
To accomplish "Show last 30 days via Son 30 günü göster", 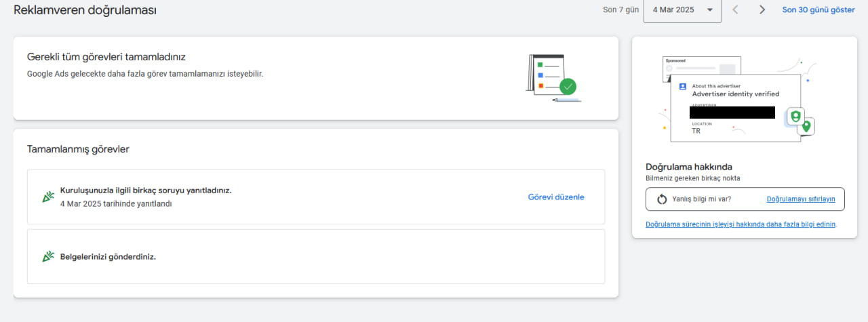I will pos(818,9).
